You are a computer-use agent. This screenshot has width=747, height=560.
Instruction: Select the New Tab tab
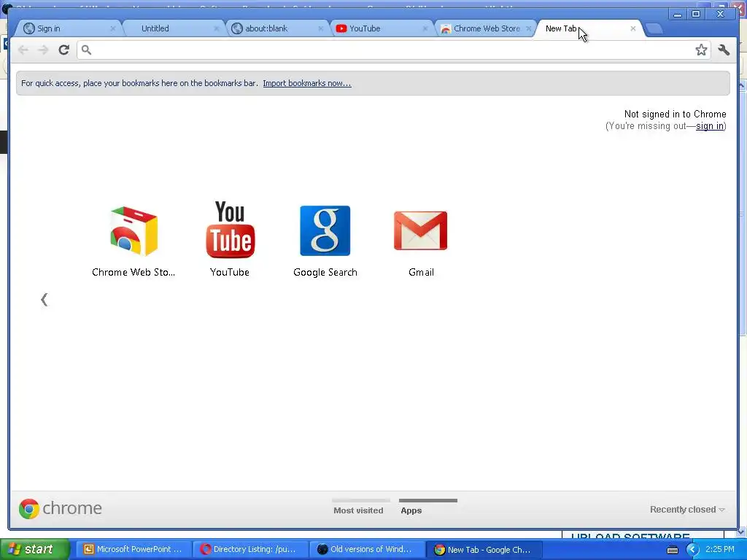[589, 28]
